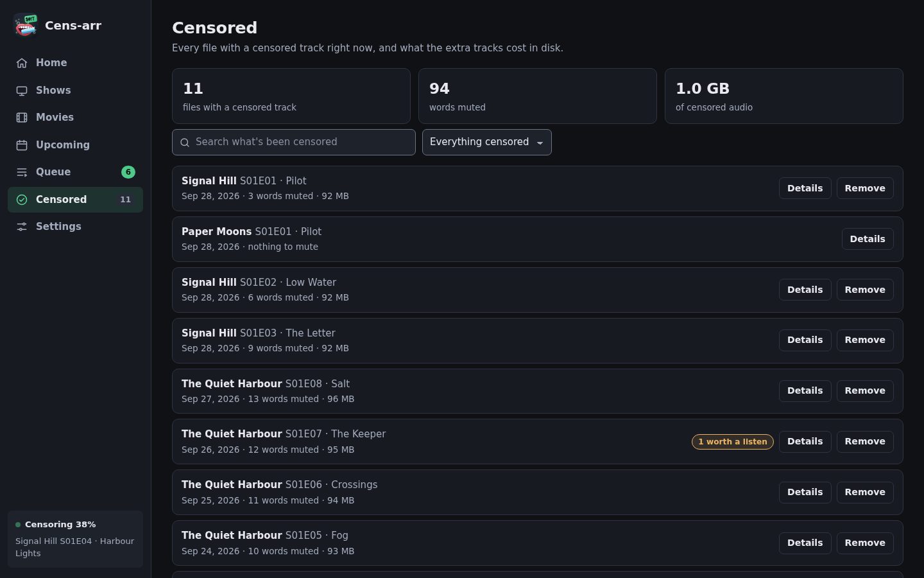Screen dimensions: 924x578
Task: Click the Queue badge showing 6
Action: coord(128,172)
